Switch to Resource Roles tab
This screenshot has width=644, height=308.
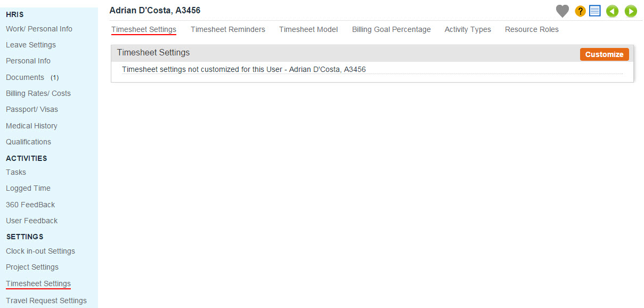pyautogui.click(x=532, y=30)
